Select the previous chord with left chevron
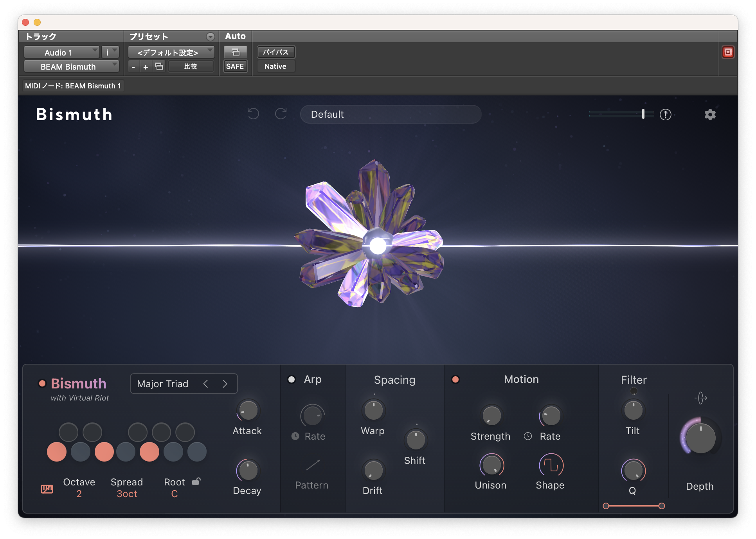756x539 pixels. click(x=206, y=384)
